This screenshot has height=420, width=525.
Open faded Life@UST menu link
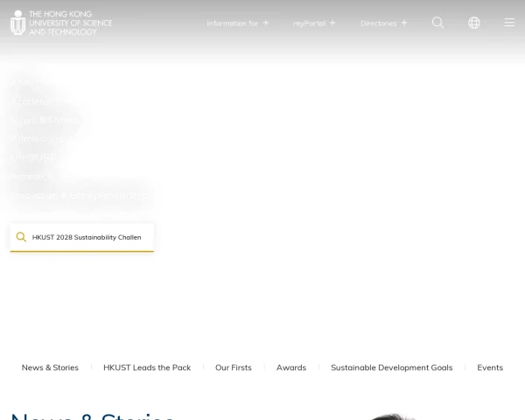click(x=32, y=157)
